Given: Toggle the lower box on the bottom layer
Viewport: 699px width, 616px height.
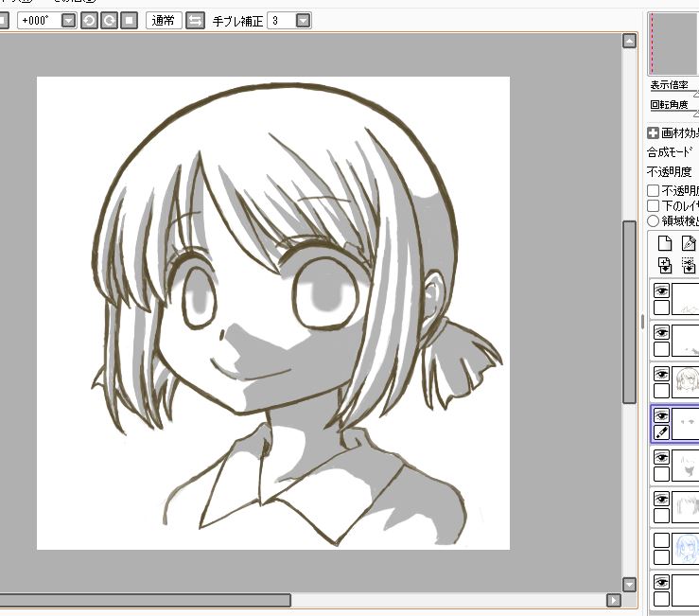Looking at the screenshot, I should coord(661,599).
